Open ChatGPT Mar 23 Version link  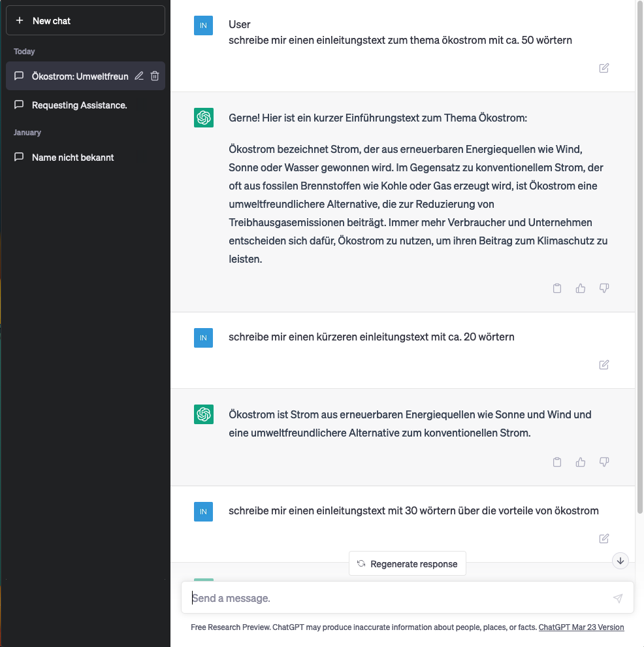coord(581,627)
